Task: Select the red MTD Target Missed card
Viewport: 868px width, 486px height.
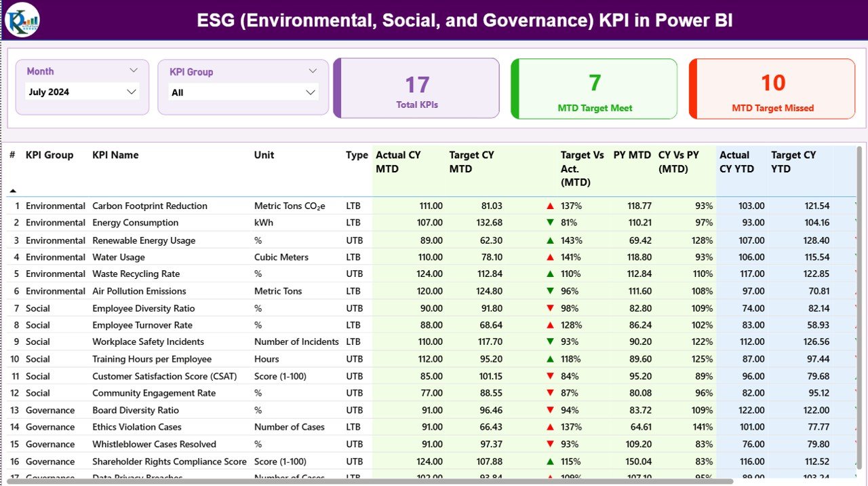Action: point(772,88)
